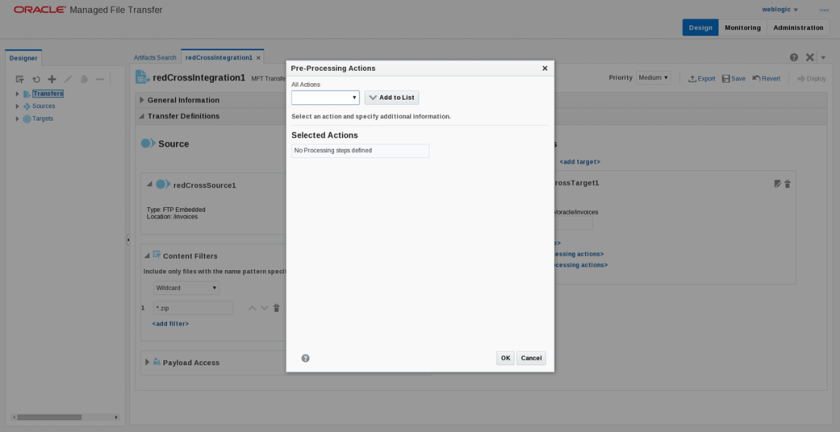The height and width of the screenshot is (432, 840).
Task: Open the Monitoring tab
Action: [742, 28]
